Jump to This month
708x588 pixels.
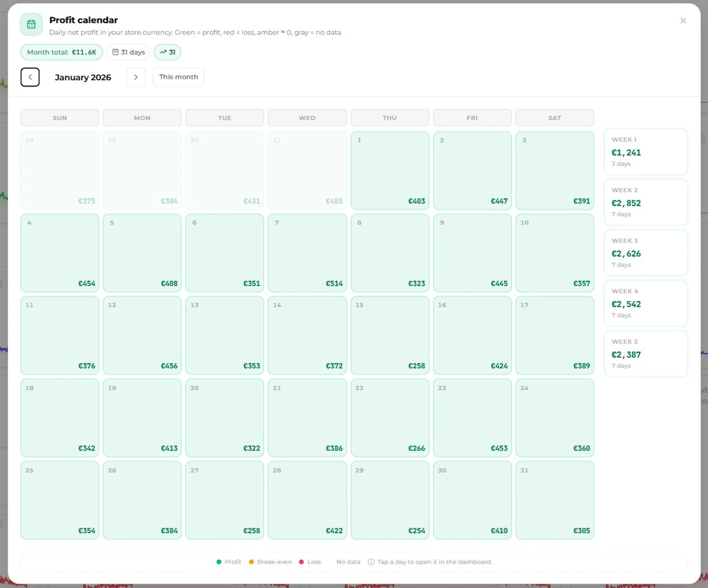[178, 77]
